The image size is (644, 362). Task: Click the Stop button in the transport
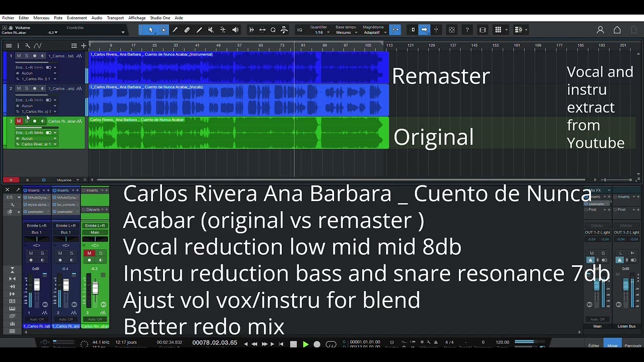(293, 344)
